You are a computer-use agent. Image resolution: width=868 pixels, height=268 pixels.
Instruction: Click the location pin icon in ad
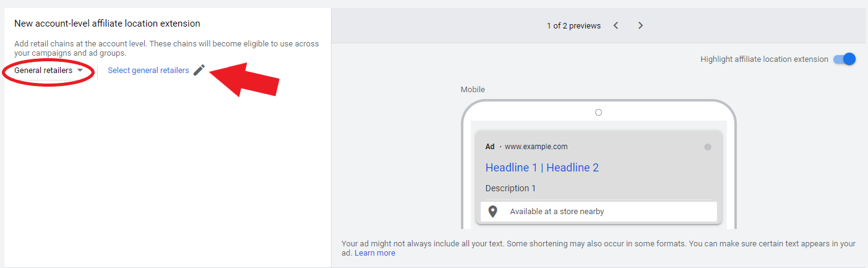[492, 212]
